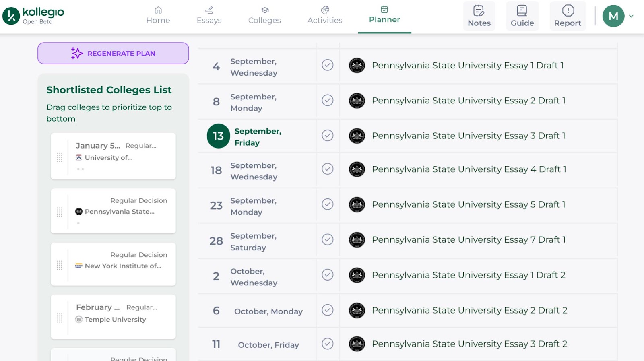
Task: Open the Guide button
Action: point(522,16)
